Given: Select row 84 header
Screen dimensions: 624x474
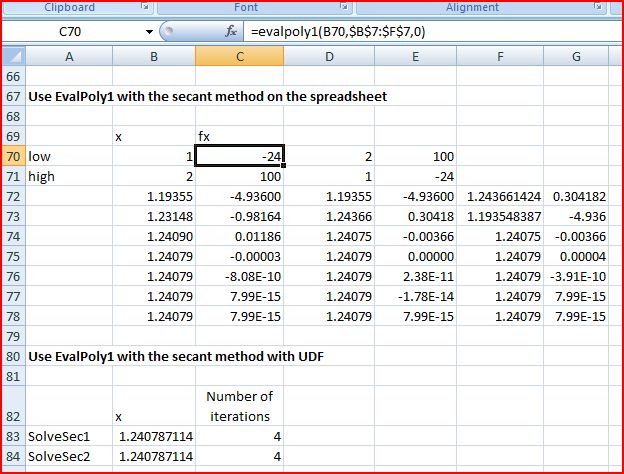Looking at the screenshot, I should pyautogui.click(x=14, y=456).
